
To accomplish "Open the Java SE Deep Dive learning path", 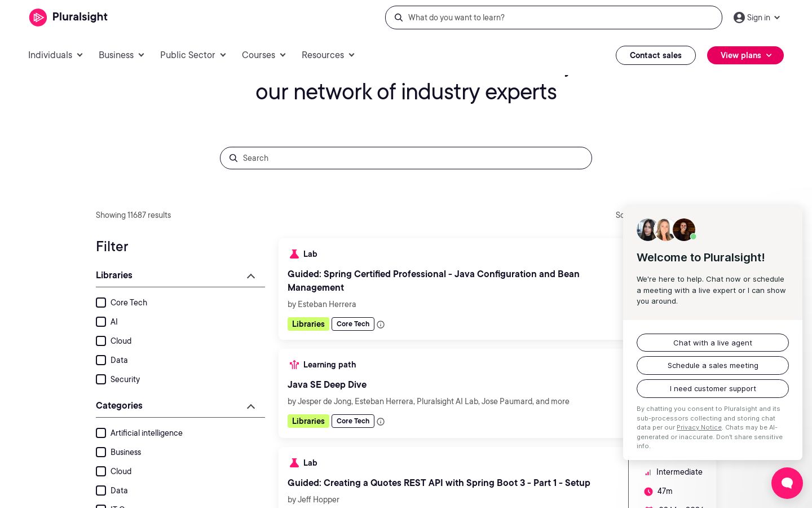I will click(327, 384).
